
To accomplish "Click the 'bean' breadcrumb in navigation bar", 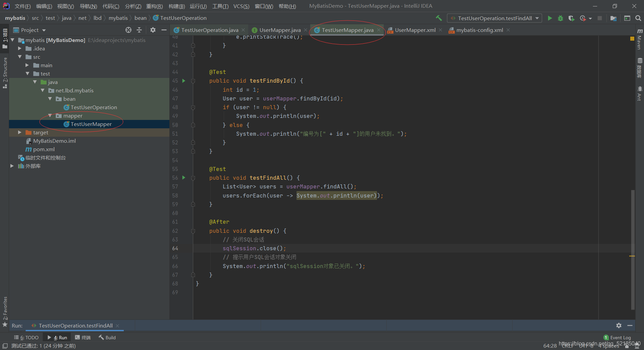I will [x=141, y=18].
